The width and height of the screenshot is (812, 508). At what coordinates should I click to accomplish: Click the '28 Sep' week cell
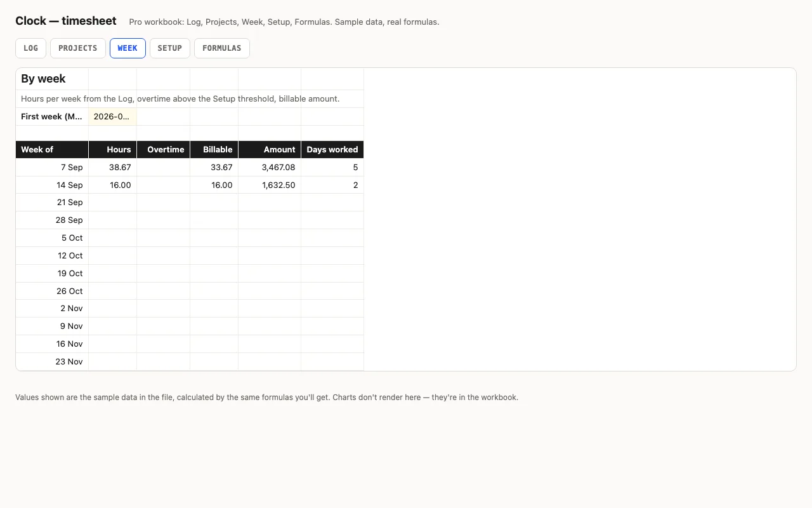52,220
